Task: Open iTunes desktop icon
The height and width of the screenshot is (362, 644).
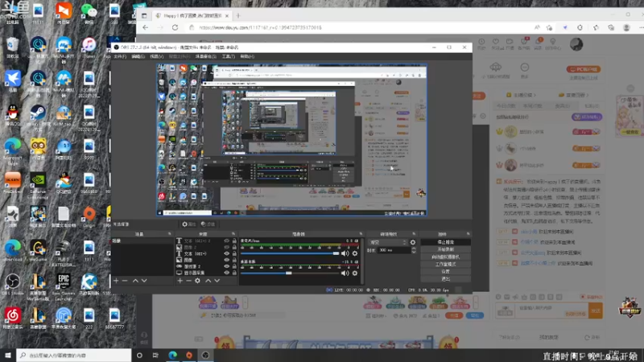Action: coord(89,44)
